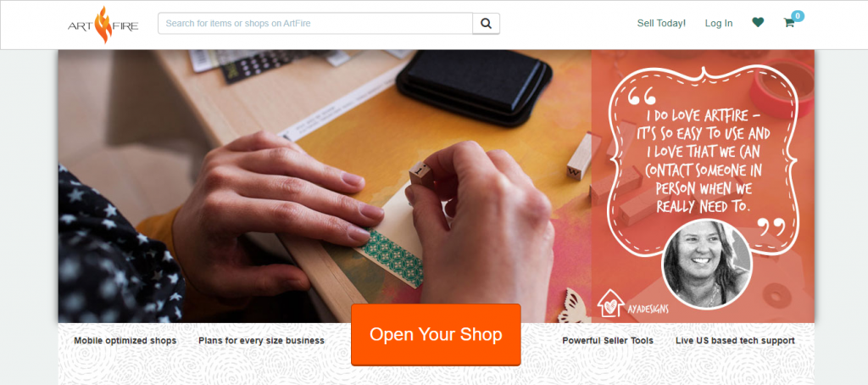Click the closing quotation marks graphic
Viewport: 868px width, 385px height.
pyautogui.click(x=771, y=226)
